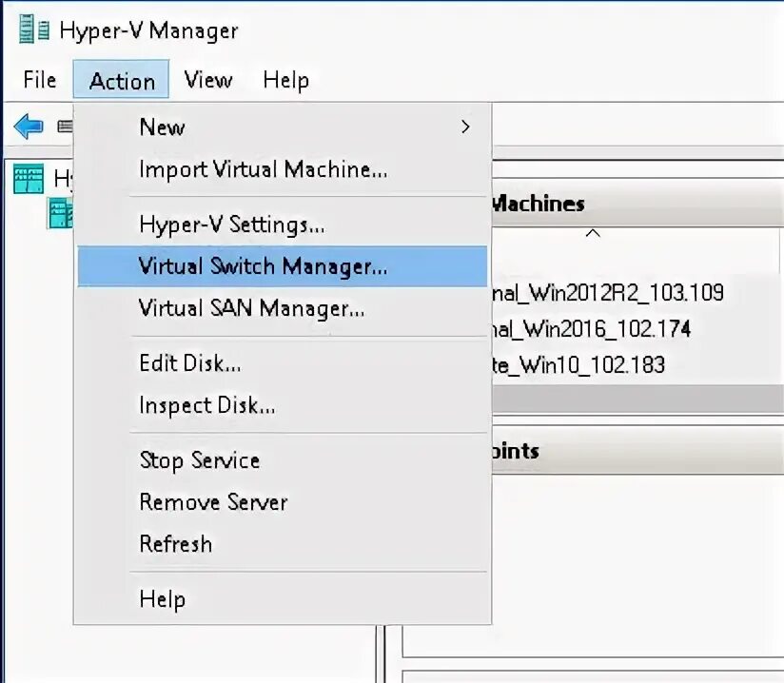Open the View menu

point(208,80)
